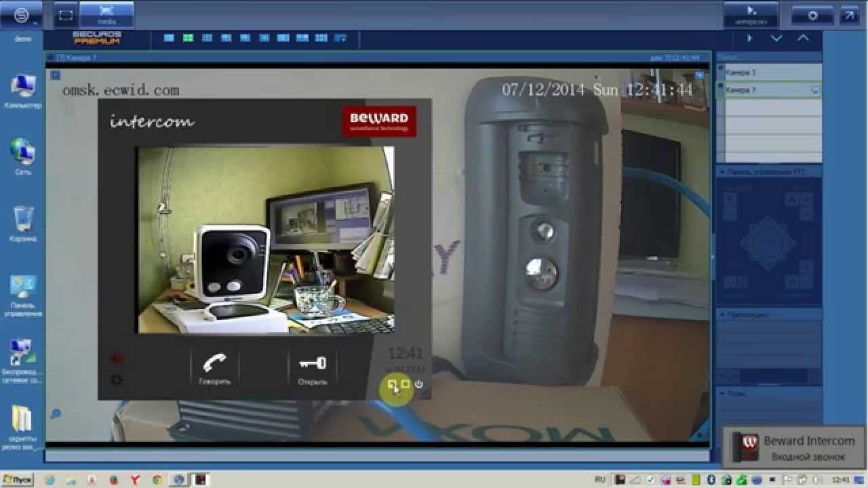Click the monitor icon on Камера 7 row
The image size is (868, 488).
(x=816, y=89)
